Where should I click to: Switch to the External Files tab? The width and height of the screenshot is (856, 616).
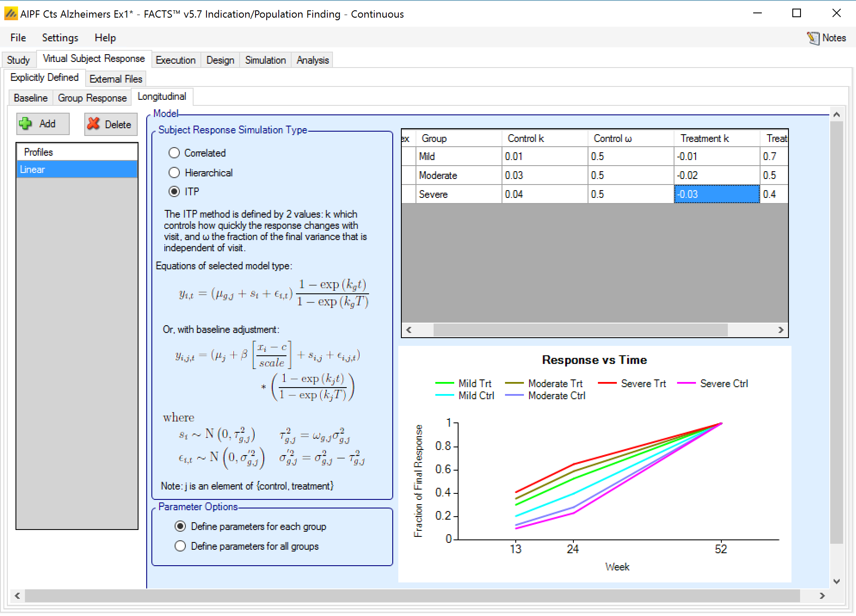tap(115, 79)
